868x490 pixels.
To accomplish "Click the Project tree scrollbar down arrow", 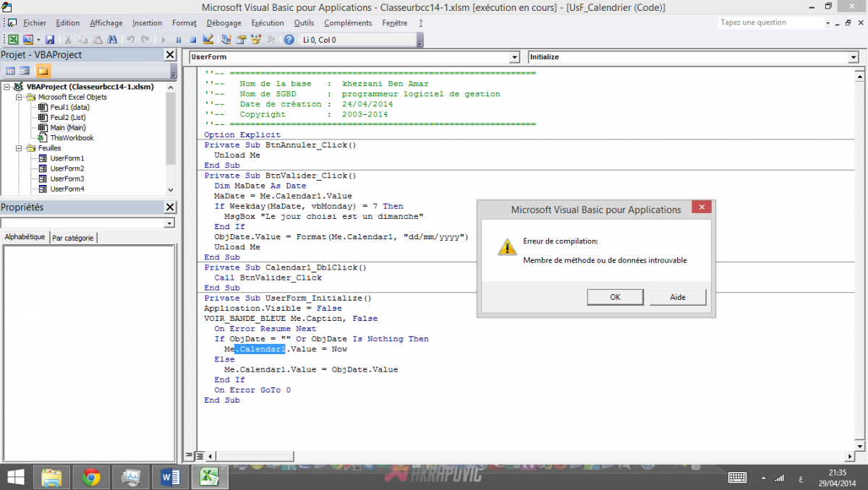I will [x=171, y=189].
